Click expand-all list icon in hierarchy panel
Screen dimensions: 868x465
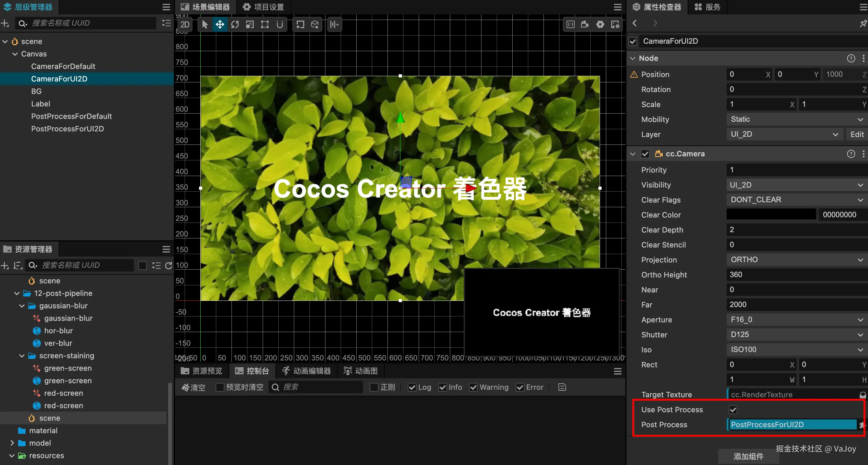(x=166, y=23)
